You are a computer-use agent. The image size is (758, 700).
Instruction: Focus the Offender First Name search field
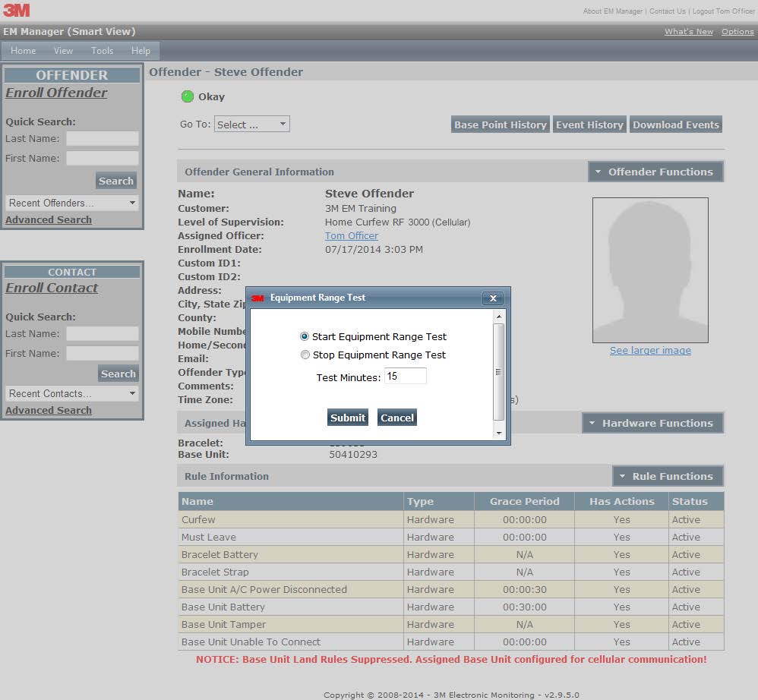point(103,158)
